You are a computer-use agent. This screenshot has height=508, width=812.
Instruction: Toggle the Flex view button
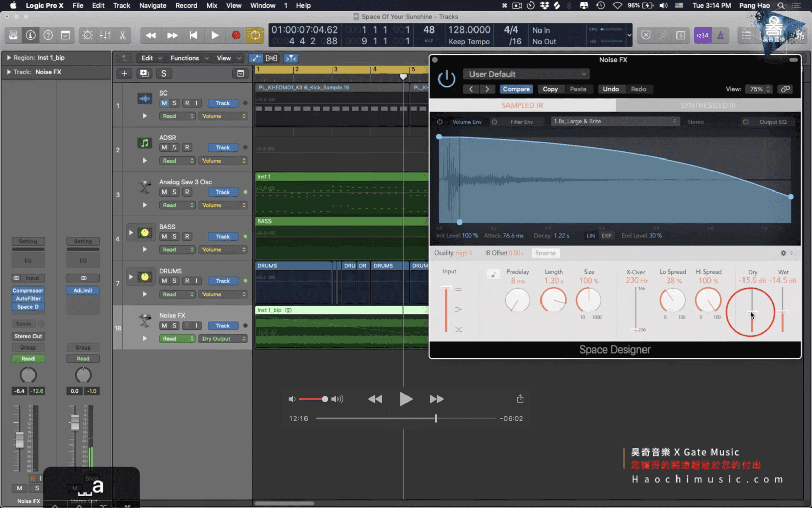272,58
